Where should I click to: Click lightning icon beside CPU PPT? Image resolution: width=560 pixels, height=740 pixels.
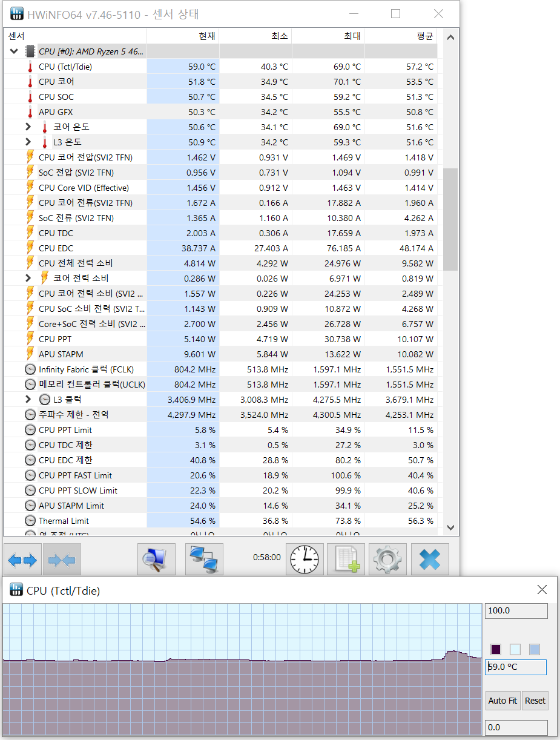[x=30, y=339]
